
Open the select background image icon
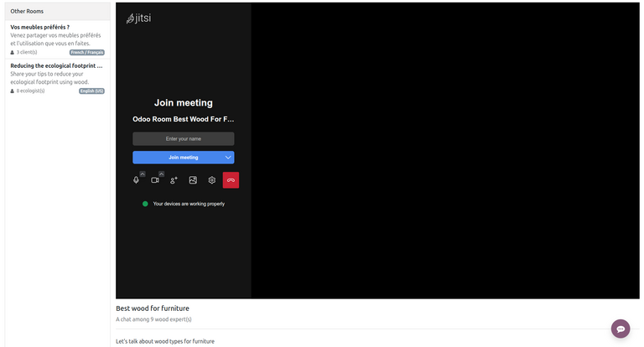tap(193, 180)
